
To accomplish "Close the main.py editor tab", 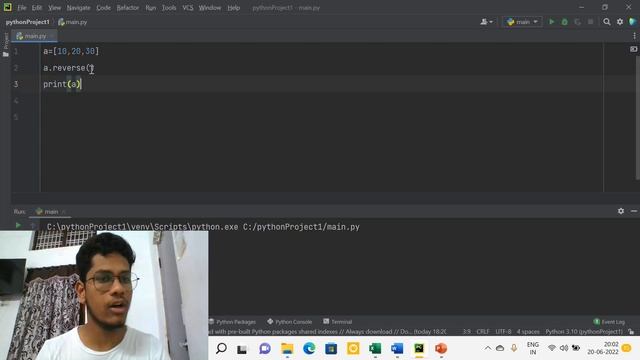I will click(x=52, y=36).
